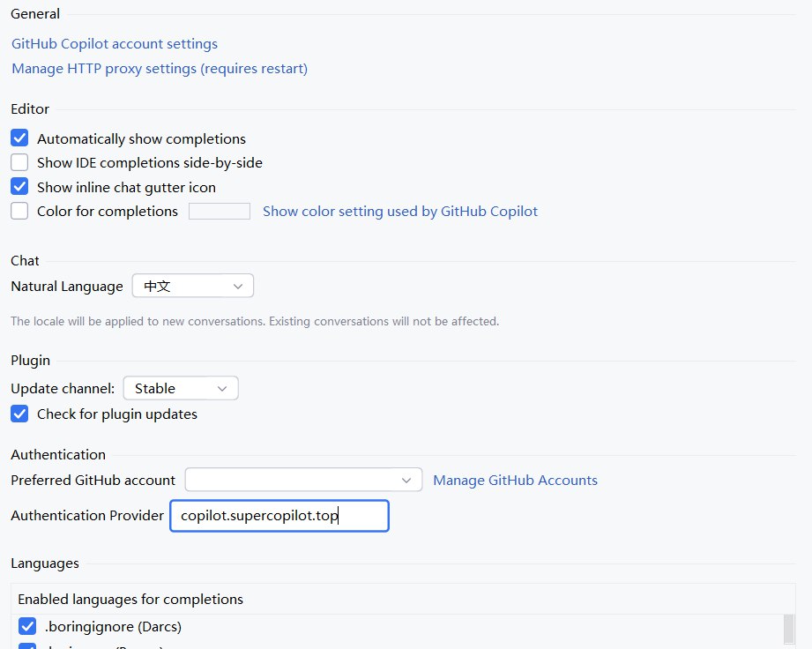Image resolution: width=812 pixels, height=649 pixels.
Task: Open the Preferred GitHub account dropdown
Action: click(303, 481)
